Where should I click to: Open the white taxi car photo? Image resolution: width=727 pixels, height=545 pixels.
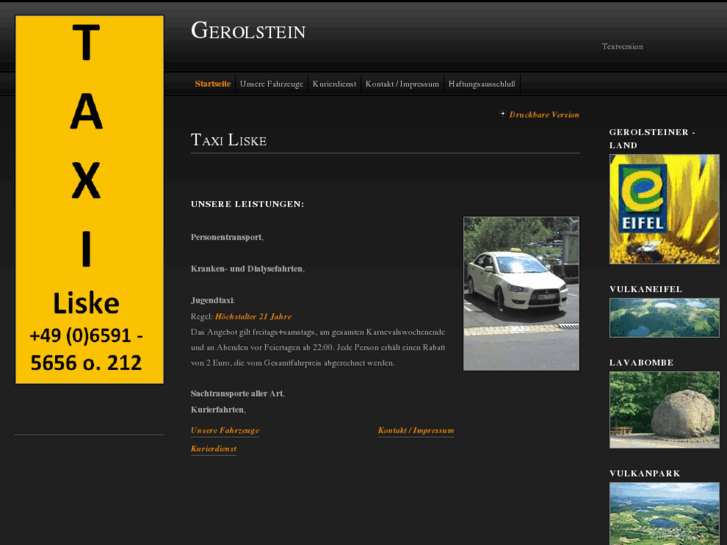[x=521, y=294]
